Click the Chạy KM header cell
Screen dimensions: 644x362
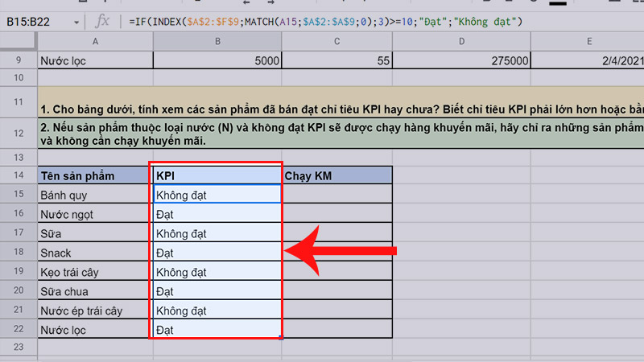coord(336,175)
